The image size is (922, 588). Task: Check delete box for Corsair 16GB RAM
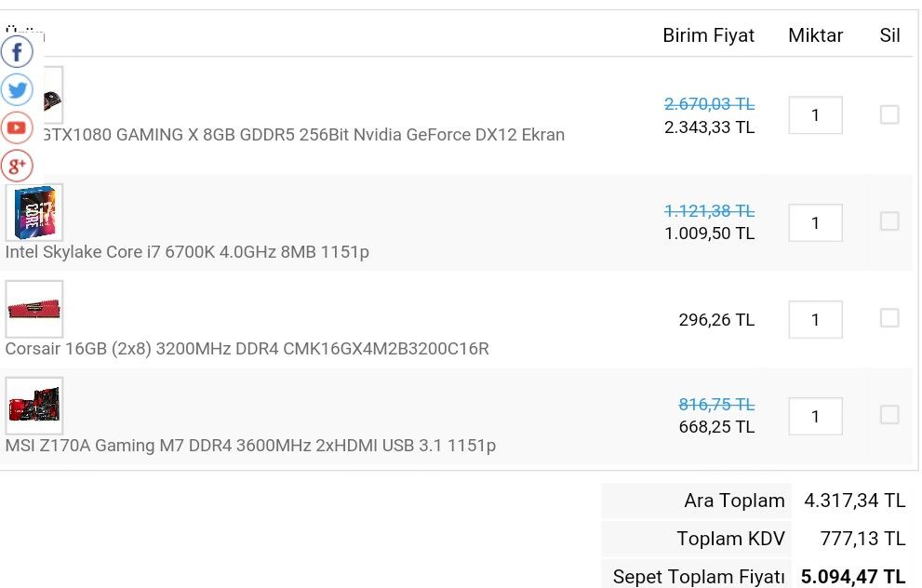(x=889, y=318)
